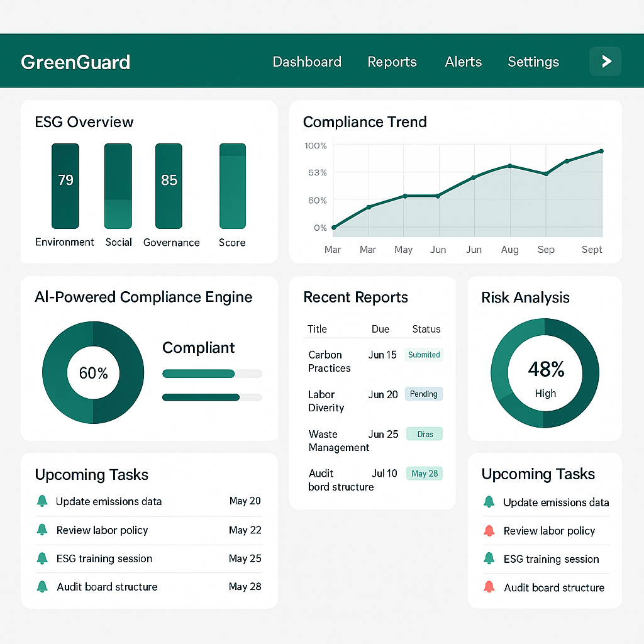
Task: Click the bell beside Audit board structure May 28
Action: [x=42, y=587]
